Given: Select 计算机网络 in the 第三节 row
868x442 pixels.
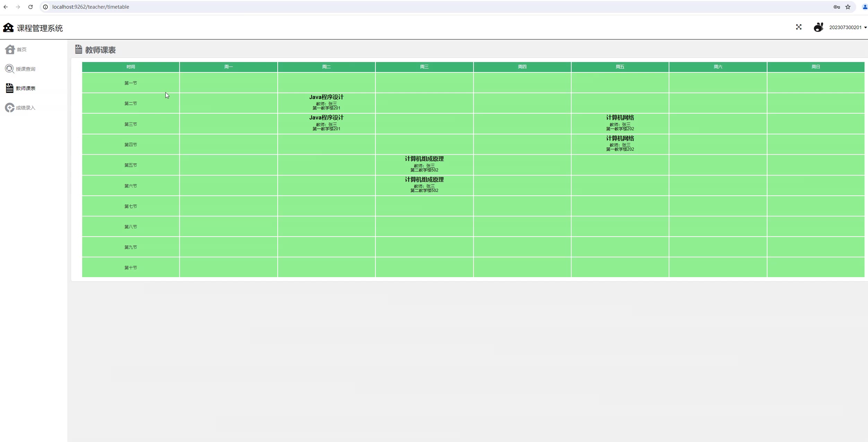Looking at the screenshot, I should tap(620, 118).
